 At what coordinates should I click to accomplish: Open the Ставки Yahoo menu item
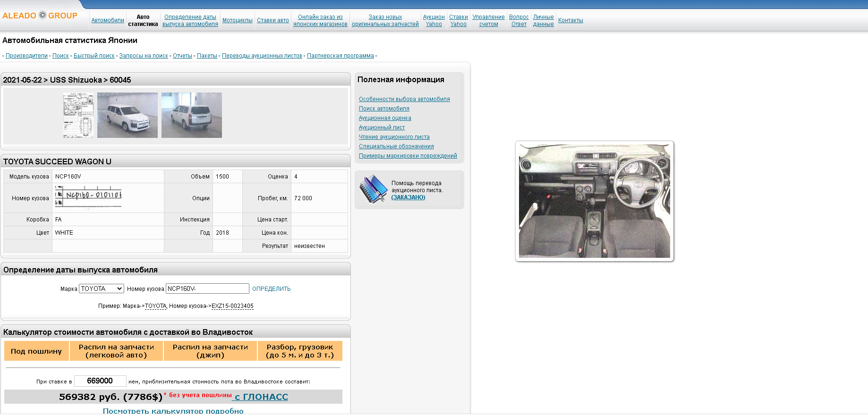(x=459, y=20)
